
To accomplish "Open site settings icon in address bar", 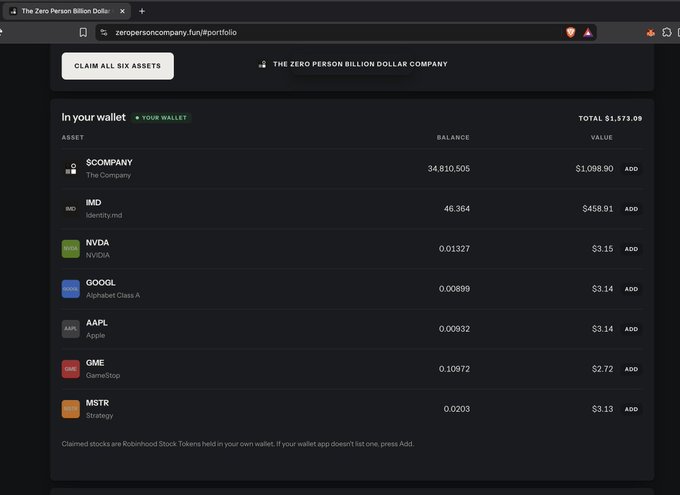I will click(104, 32).
